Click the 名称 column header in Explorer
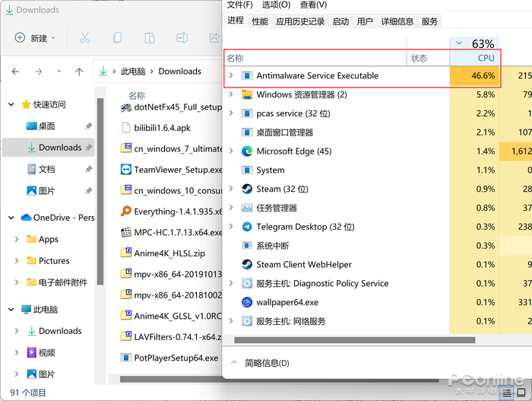Viewport: 532px width, 401px height. [137, 95]
